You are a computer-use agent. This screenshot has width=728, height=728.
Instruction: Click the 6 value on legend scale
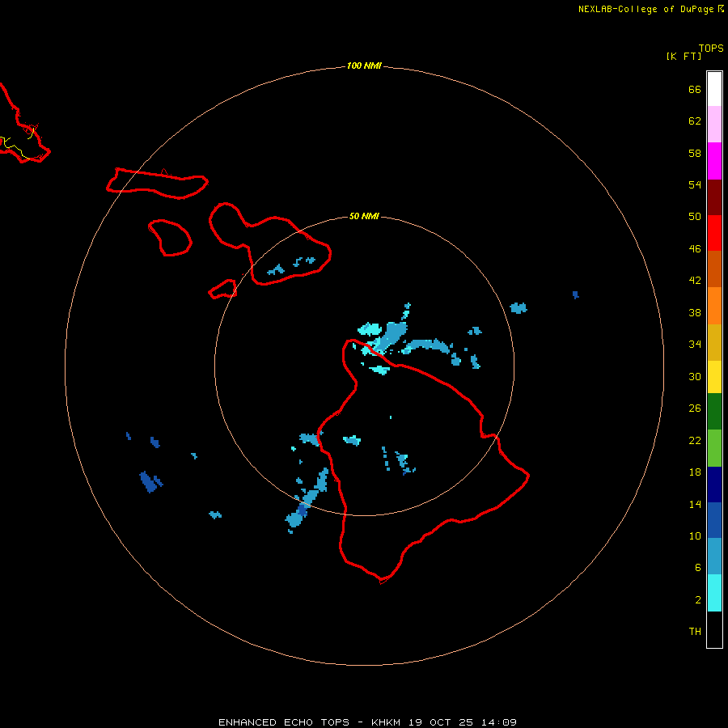(x=698, y=568)
